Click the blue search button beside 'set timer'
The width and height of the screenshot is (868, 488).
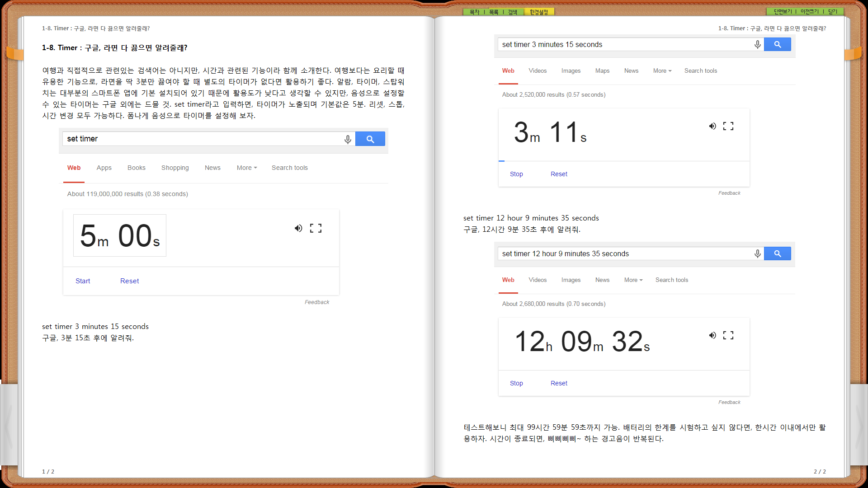[x=370, y=139]
